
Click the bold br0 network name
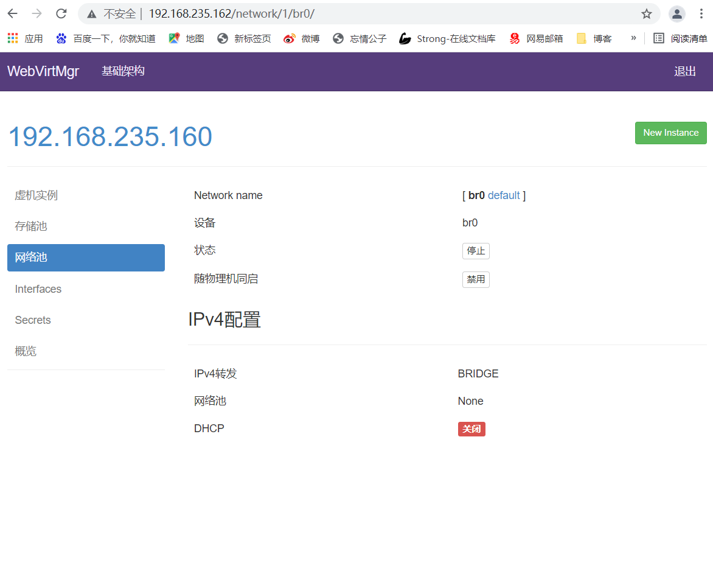click(476, 196)
